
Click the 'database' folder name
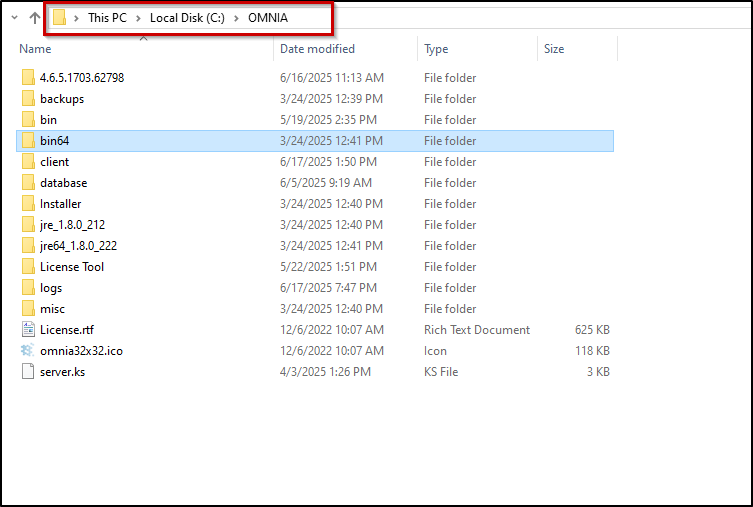(x=64, y=183)
